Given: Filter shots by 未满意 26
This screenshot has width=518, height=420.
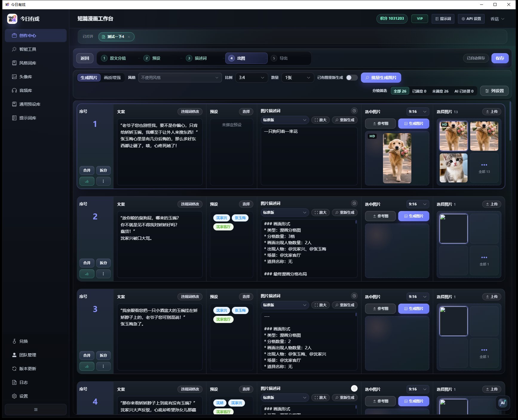Looking at the screenshot, I should [440, 91].
